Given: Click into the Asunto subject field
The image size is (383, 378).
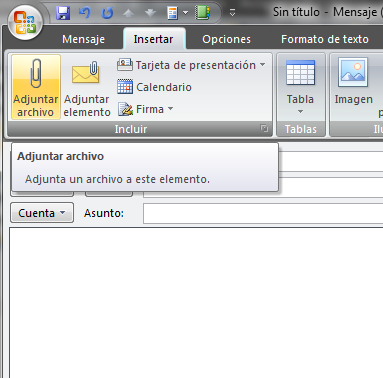Looking at the screenshot, I should [263, 213].
